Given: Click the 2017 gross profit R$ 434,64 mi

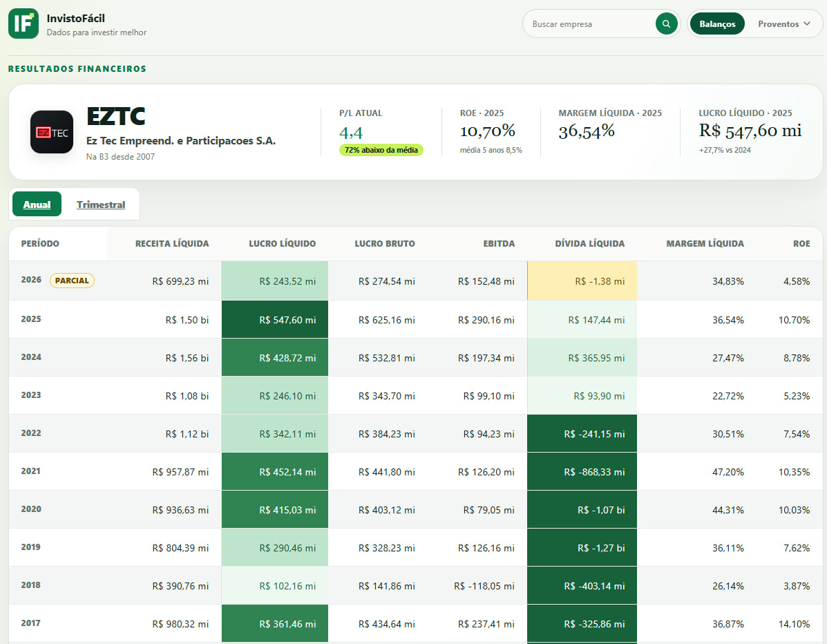Looking at the screenshot, I should click(x=387, y=624).
